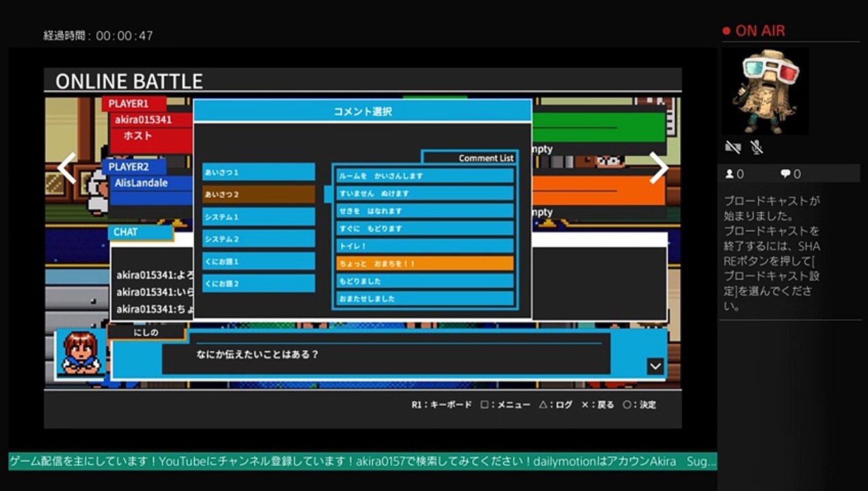The height and width of the screenshot is (491, 868).
Task: Click the コメント選択 dialog title
Action: click(x=362, y=111)
